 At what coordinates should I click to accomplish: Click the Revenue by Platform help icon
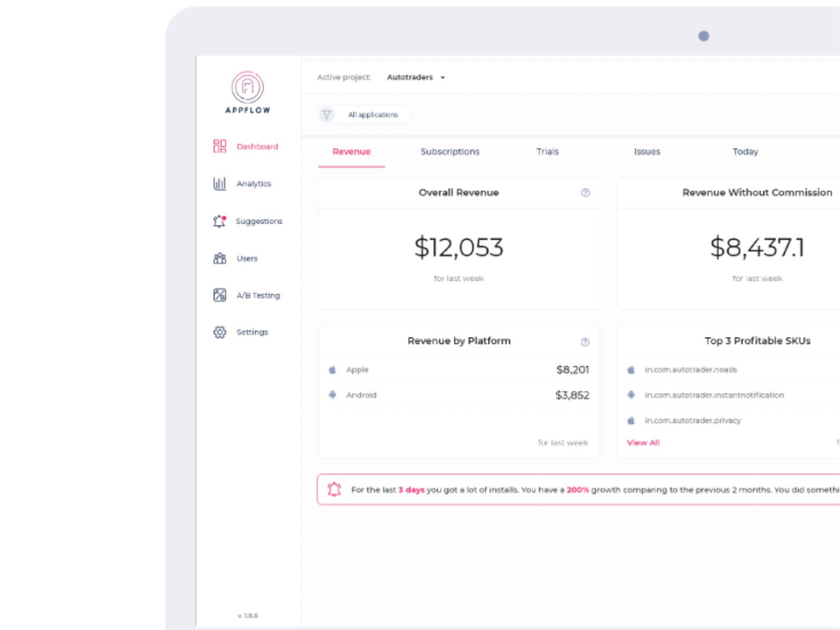(x=585, y=342)
